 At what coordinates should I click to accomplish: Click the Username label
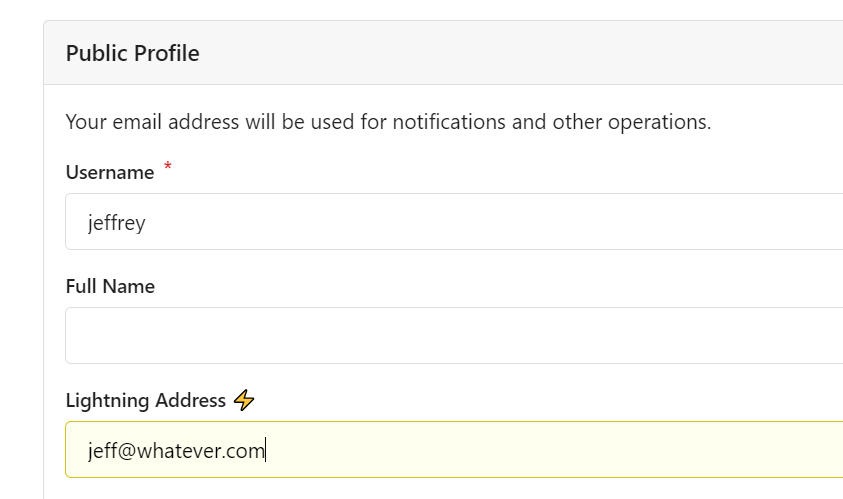tap(109, 173)
